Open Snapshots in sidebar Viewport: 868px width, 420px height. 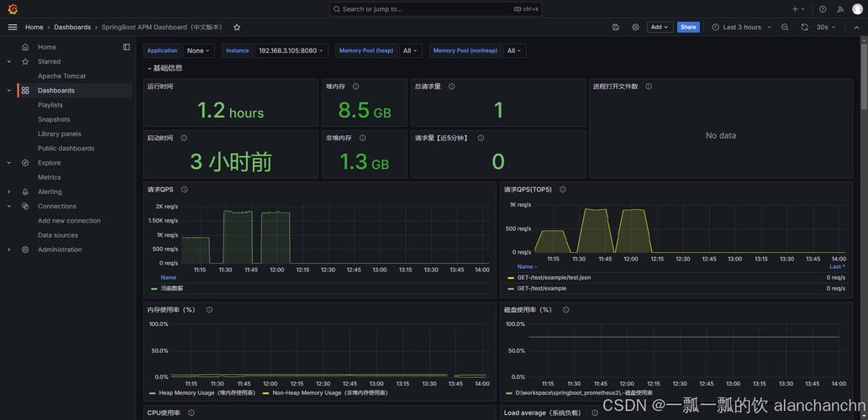point(54,119)
